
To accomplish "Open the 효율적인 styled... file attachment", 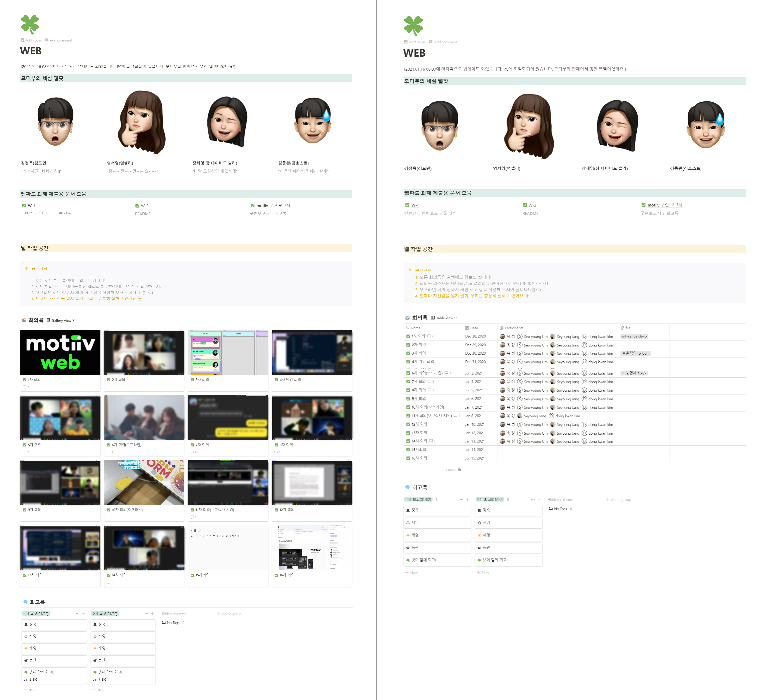I will pos(636,353).
